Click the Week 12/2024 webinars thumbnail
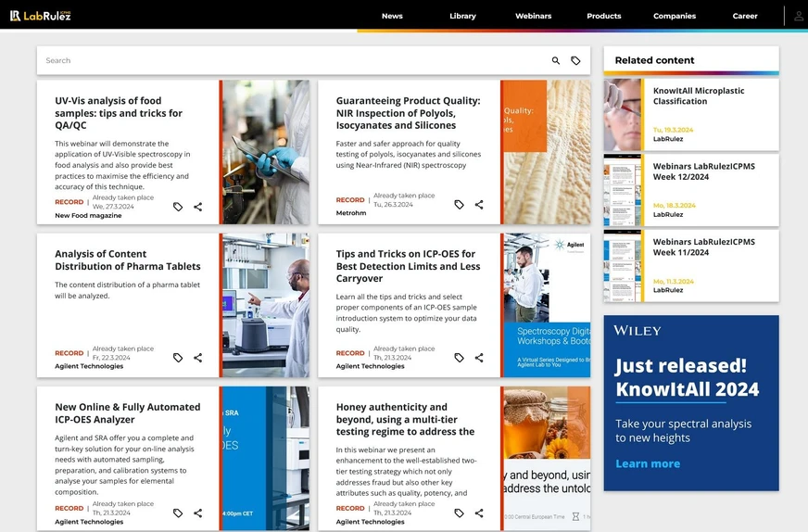 [623, 190]
